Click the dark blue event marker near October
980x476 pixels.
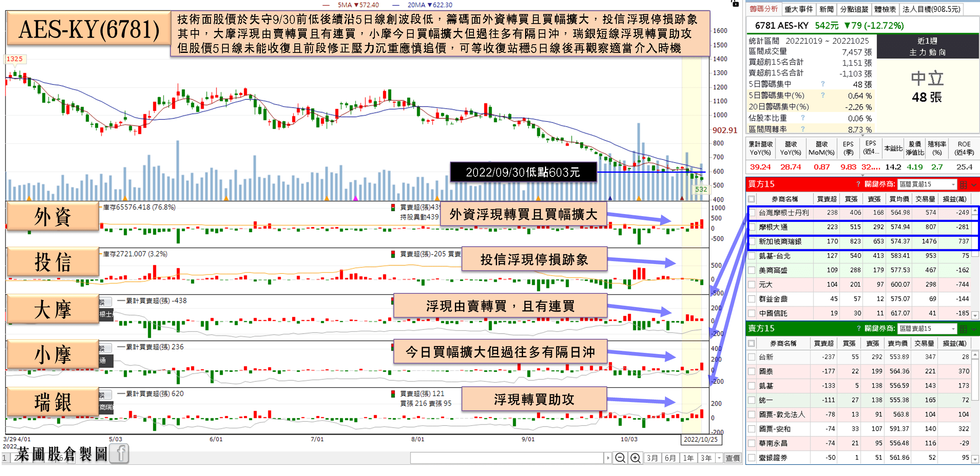[x=610, y=199]
